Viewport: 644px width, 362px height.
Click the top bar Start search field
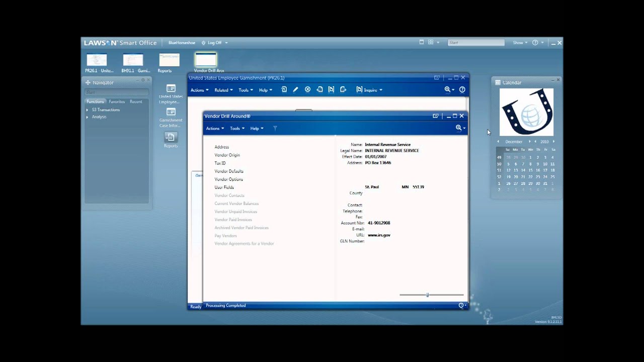(x=476, y=43)
